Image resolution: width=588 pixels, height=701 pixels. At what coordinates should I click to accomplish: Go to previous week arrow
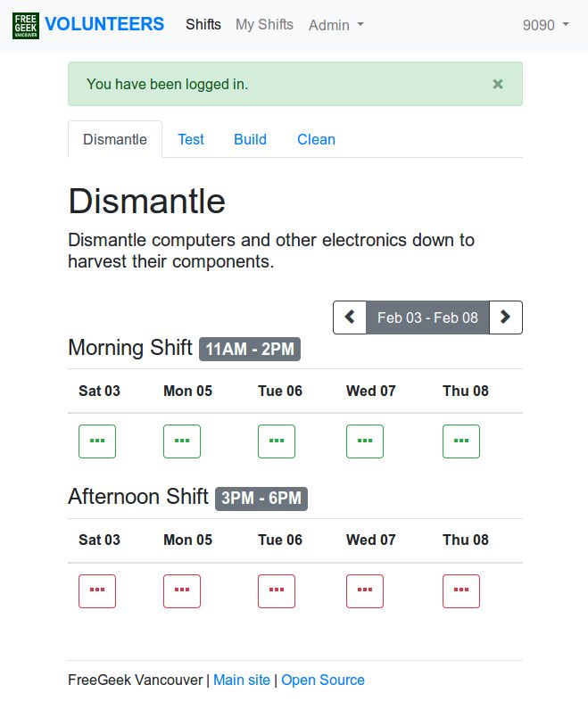[350, 318]
